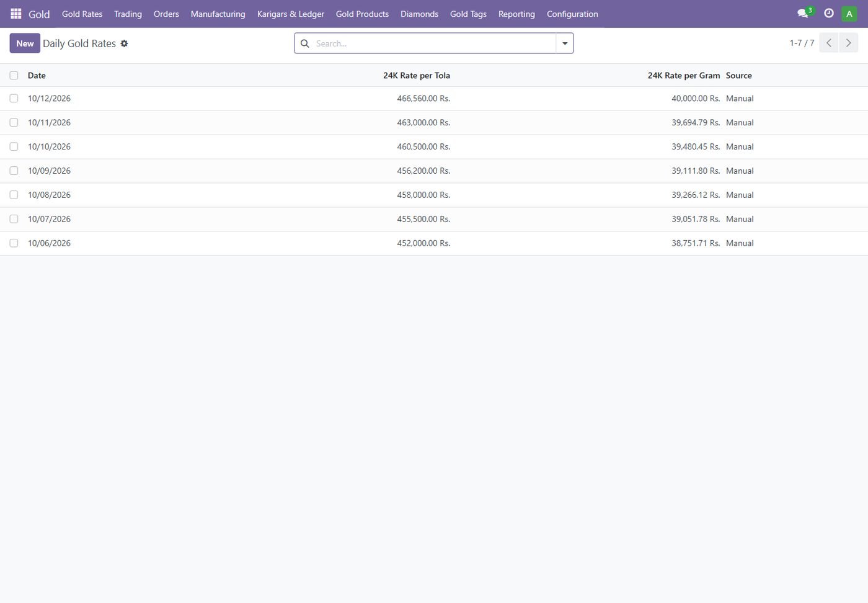The height and width of the screenshot is (603, 868).
Task: Expand the search options dropdown arrow
Action: pyautogui.click(x=565, y=43)
